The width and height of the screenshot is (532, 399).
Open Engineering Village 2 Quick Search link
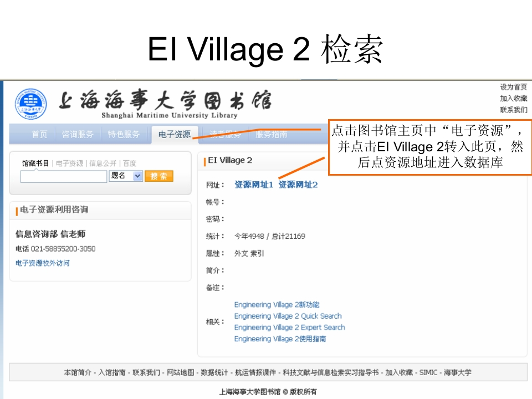288,316
